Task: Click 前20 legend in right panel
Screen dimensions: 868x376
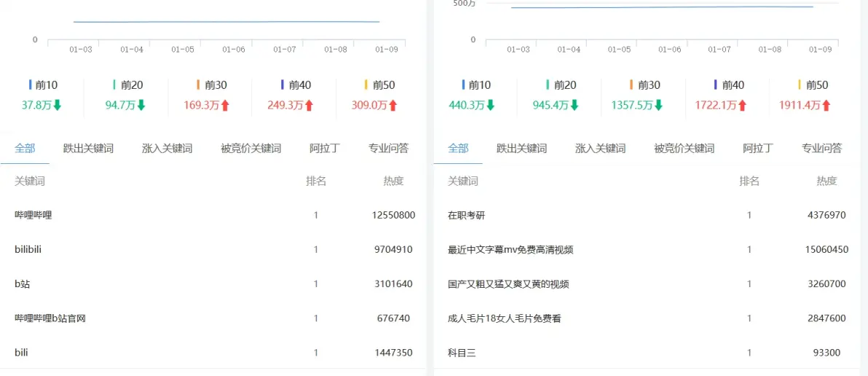Action: pyautogui.click(x=561, y=85)
